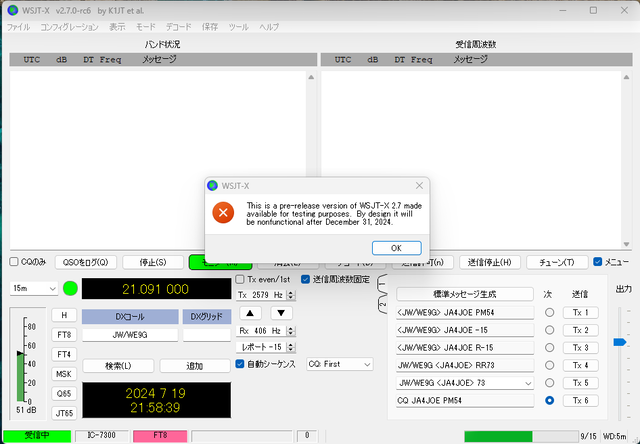Open the 表示 menu
This screenshot has height=444, width=640.
click(x=117, y=27)
